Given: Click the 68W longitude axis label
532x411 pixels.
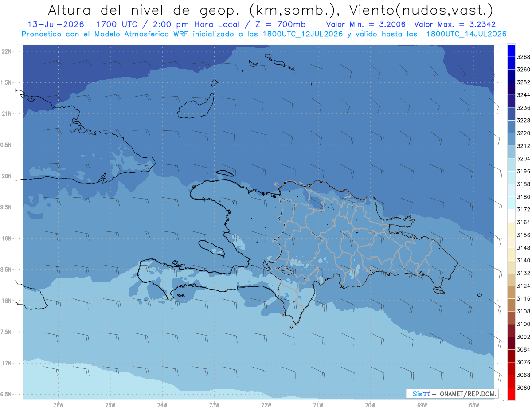Looking at the screenshot, I should 474,405.
